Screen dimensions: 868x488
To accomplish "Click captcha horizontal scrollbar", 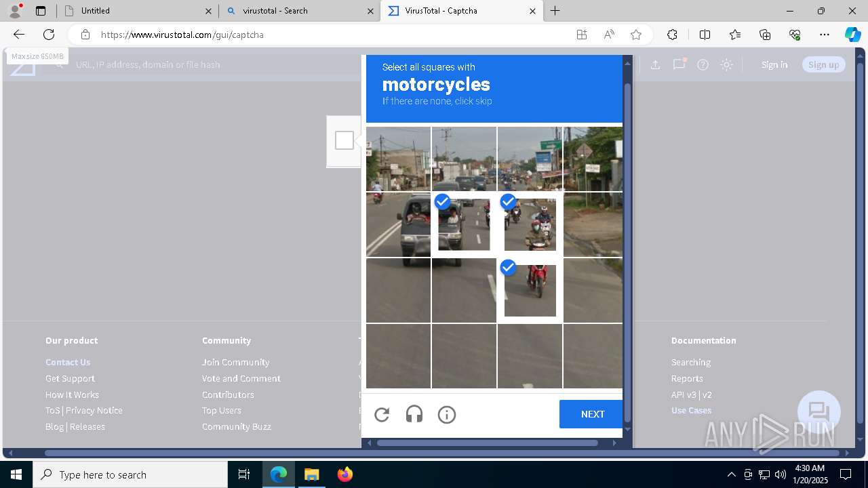I will click(488, 443).
